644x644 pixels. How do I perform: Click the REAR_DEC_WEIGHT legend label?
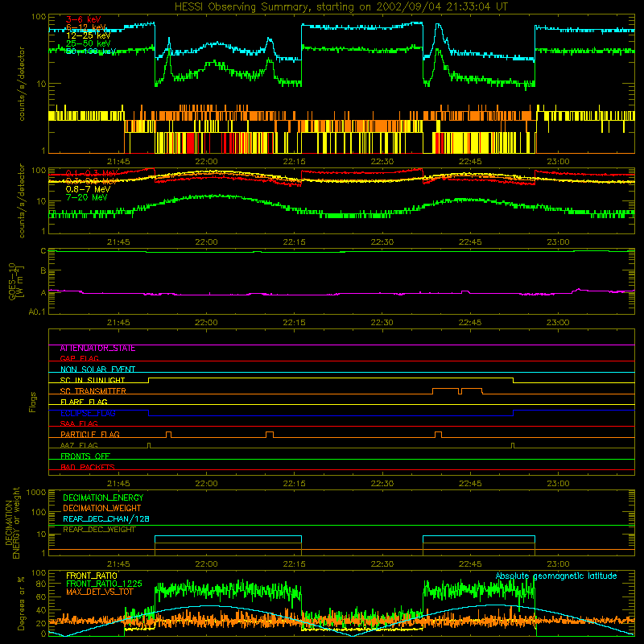pos(99,530)
